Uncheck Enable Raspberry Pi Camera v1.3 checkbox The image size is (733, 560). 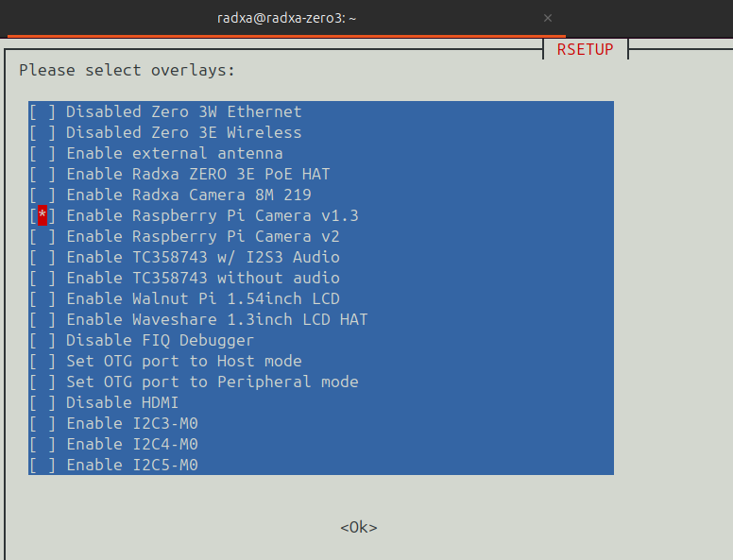43,215
